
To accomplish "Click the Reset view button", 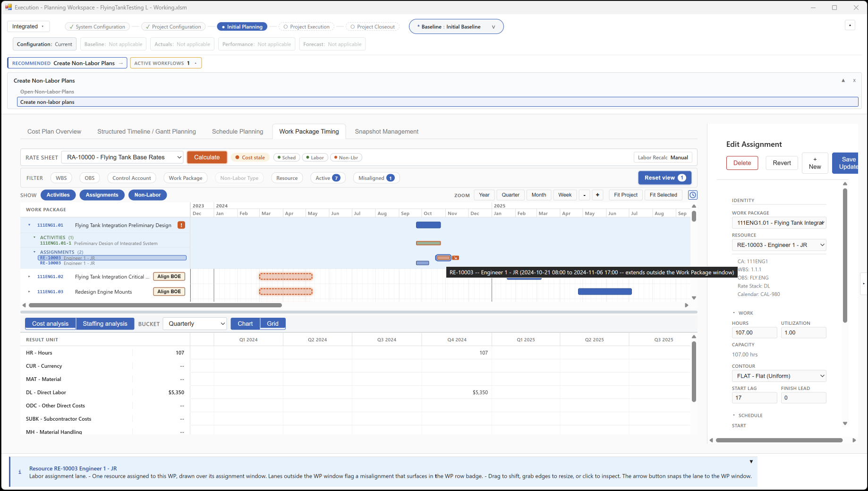I will click(x=665, y=178).
